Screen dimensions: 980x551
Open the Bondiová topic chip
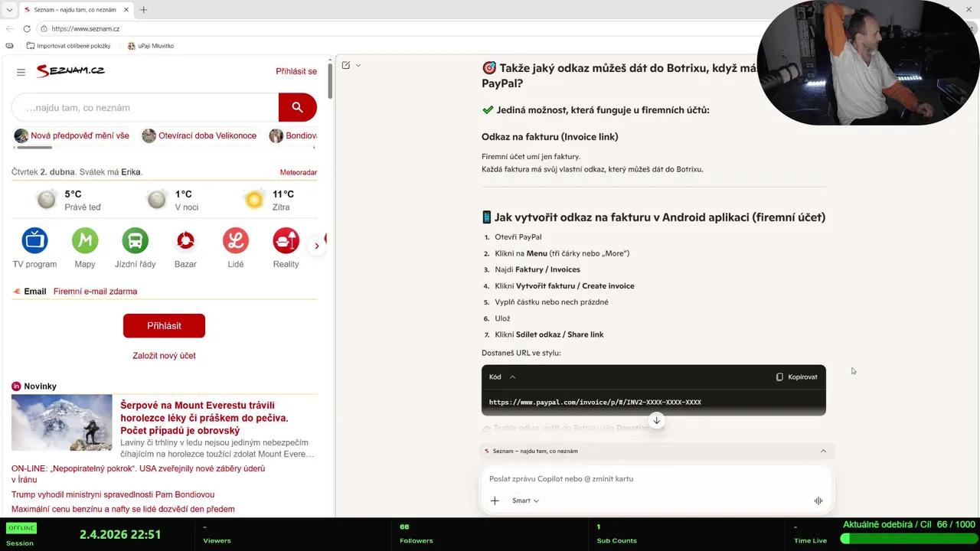click(293, 135)
